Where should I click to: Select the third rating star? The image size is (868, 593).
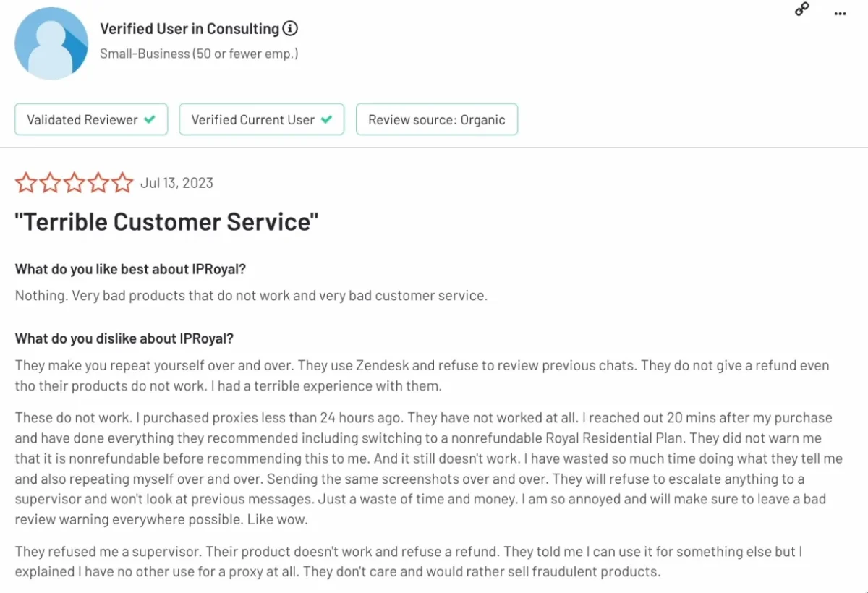(75, 182)
